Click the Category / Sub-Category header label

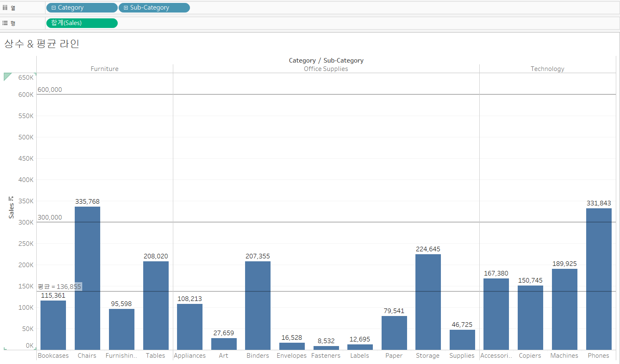(x=326, y=61)
